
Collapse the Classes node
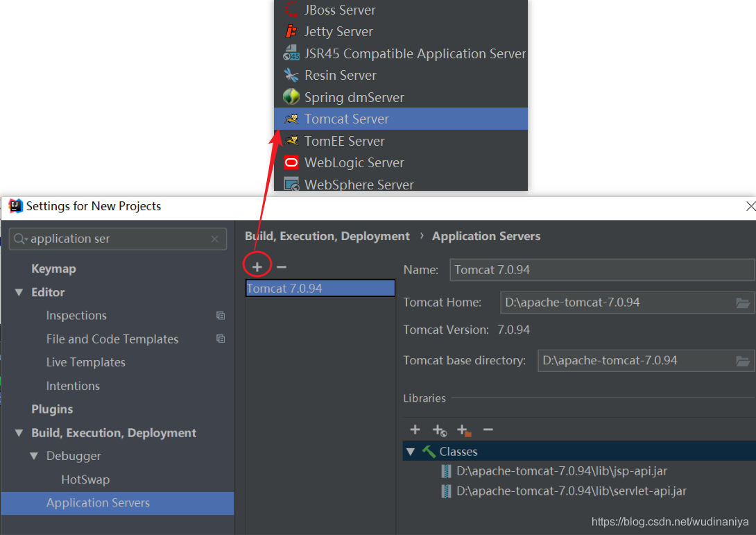tap(411, 452)
